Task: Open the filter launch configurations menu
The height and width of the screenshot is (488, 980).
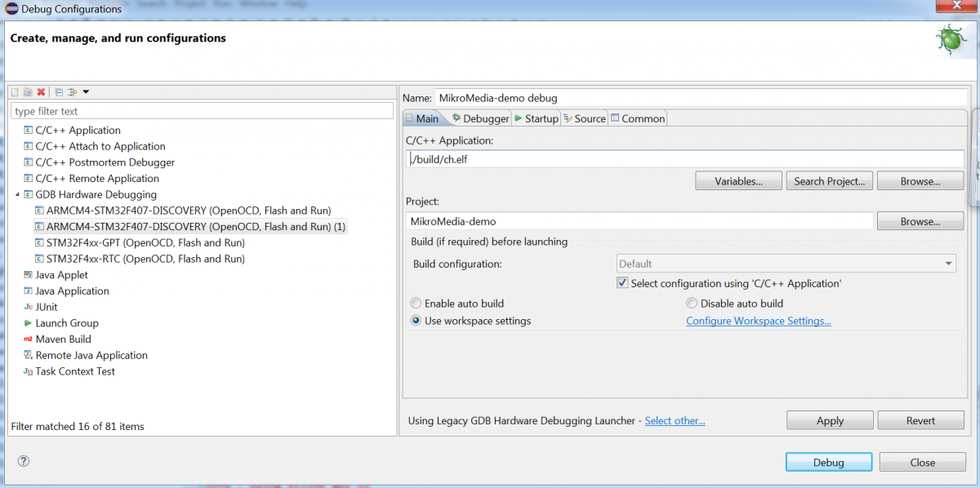Action: 72,91
